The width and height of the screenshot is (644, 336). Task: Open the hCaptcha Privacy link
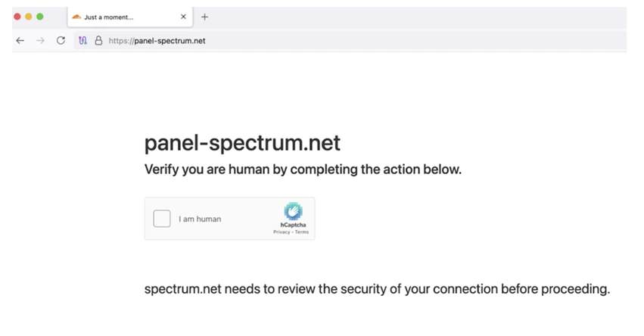point(282,232)
